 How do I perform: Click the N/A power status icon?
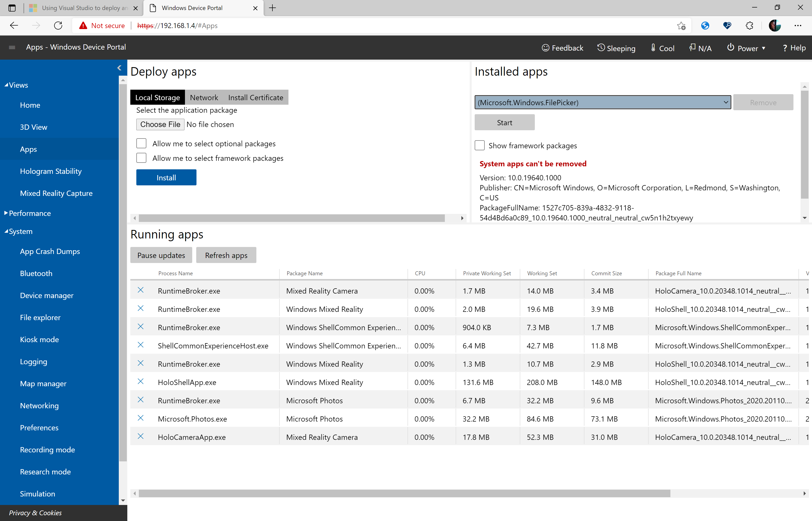point(692,47)
